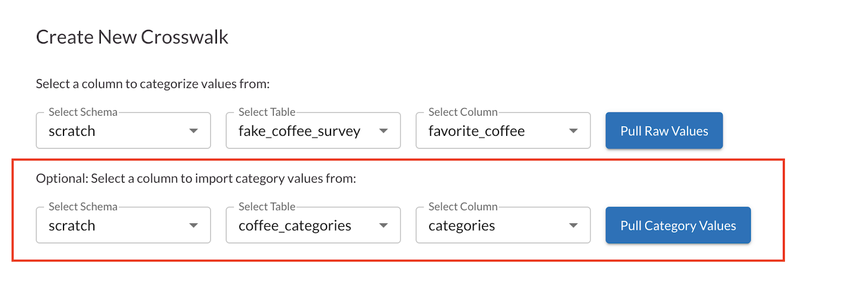Open the scratch schema dropdown for category import
868x282 pixels.
(123, 225)
